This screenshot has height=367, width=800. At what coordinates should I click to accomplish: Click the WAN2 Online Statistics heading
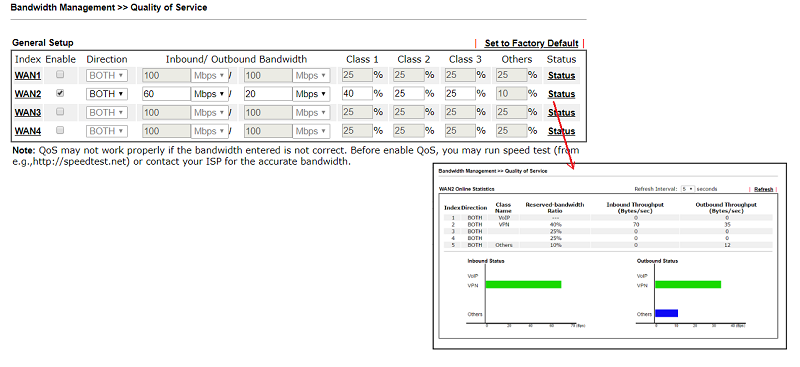466,189
